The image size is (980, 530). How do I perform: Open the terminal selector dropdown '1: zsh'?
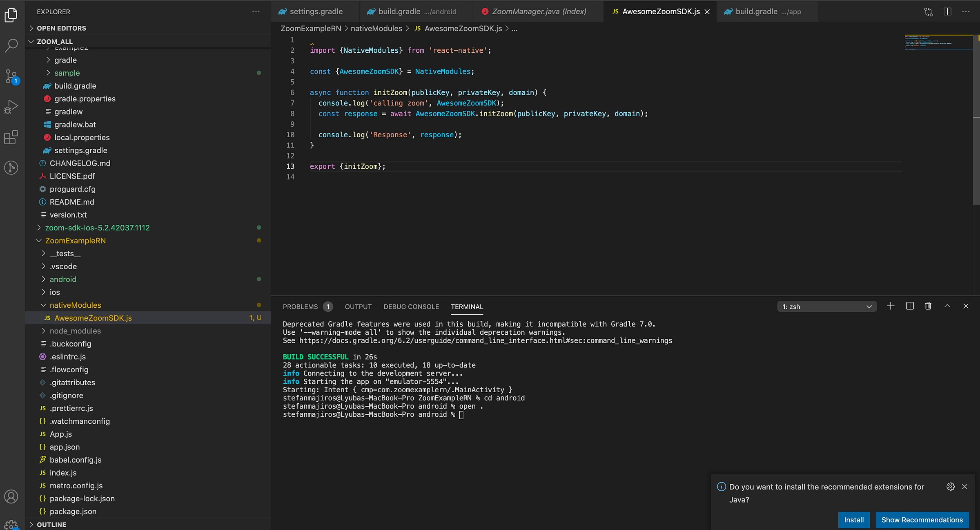[826, 306]
